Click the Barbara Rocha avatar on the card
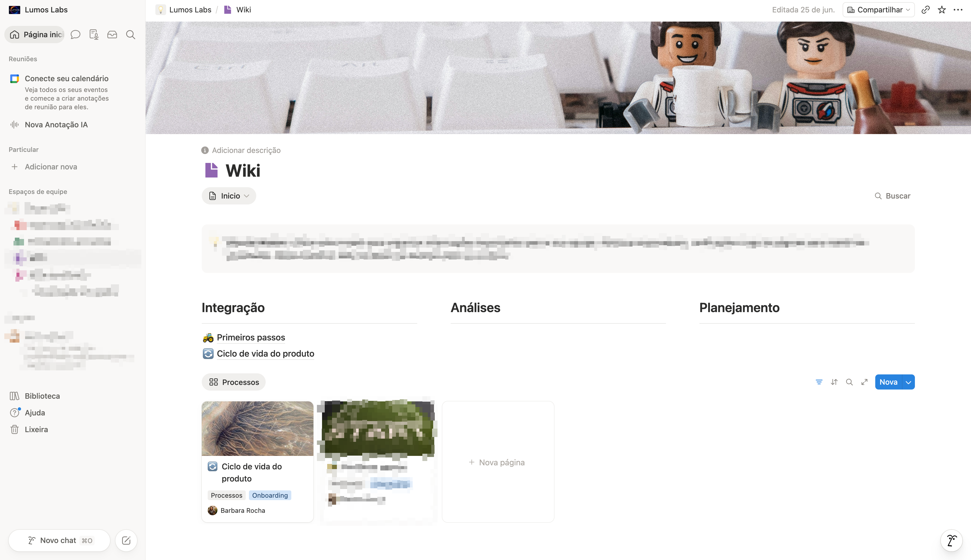The height and width of the screenshot is (560, 971). pyautogui.click(x=212, y=510)
